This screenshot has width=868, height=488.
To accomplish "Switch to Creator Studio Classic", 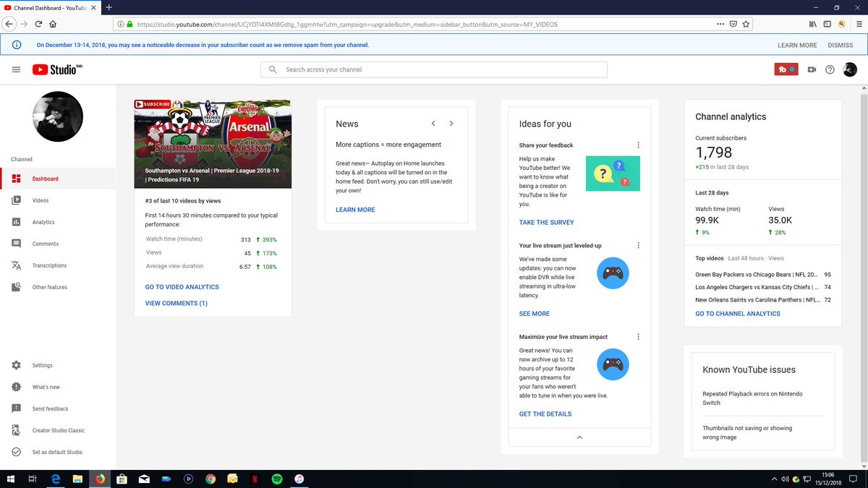I will [x=58, y=430].
